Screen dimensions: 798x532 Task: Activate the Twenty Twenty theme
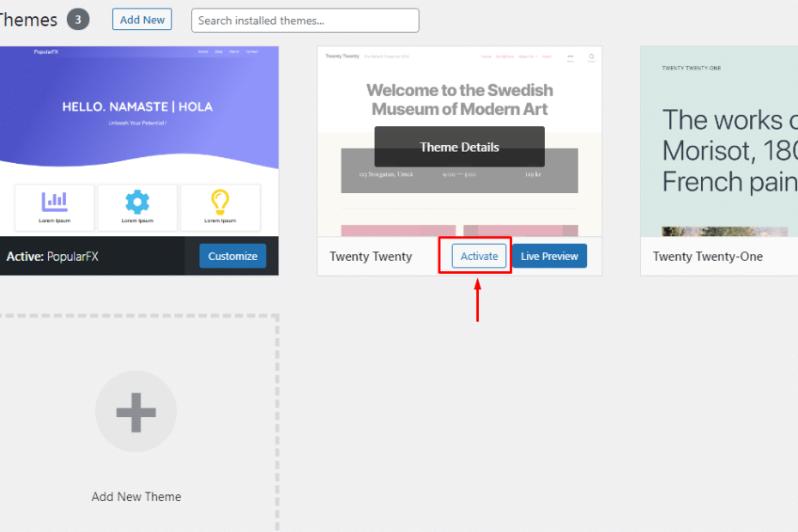tap(478, 256)
